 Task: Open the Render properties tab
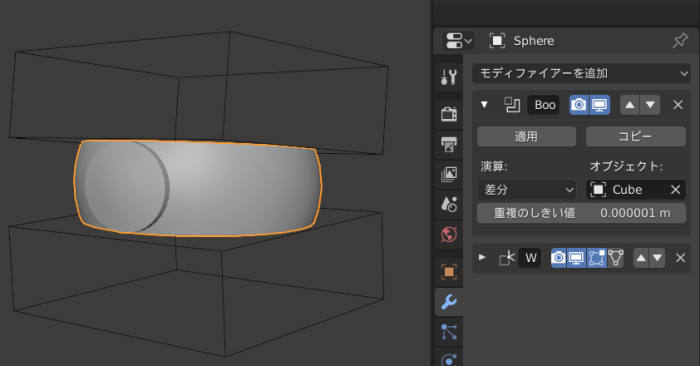pos(449,114)
